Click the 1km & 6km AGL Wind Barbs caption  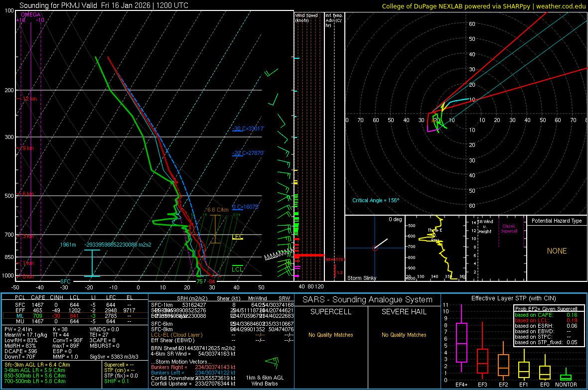[265, 381]
